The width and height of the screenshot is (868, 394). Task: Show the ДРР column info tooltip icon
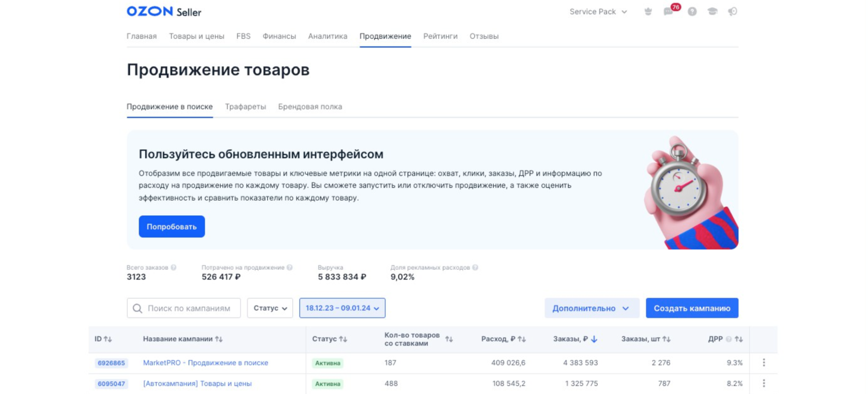point(729,339)
